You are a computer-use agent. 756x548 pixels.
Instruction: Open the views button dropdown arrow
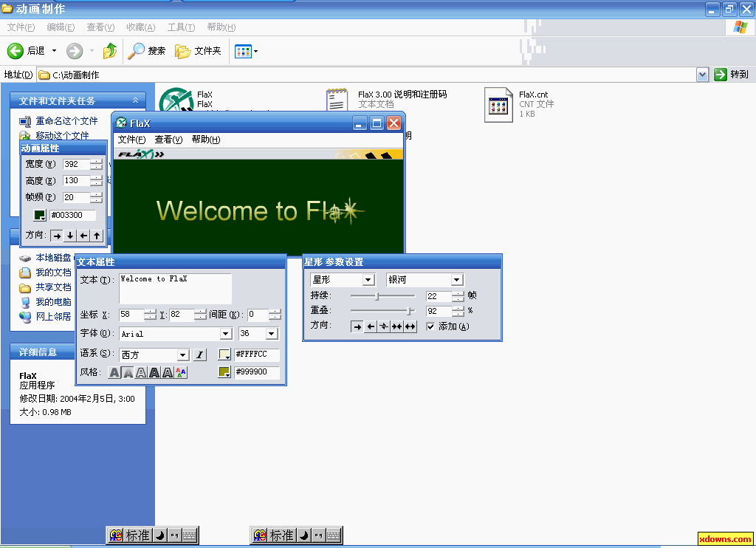(256, 51)
